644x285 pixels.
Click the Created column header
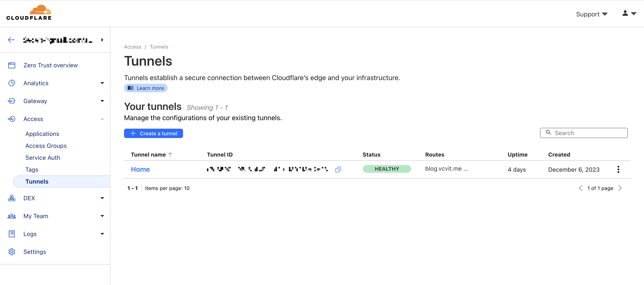(x=559, y=155)
